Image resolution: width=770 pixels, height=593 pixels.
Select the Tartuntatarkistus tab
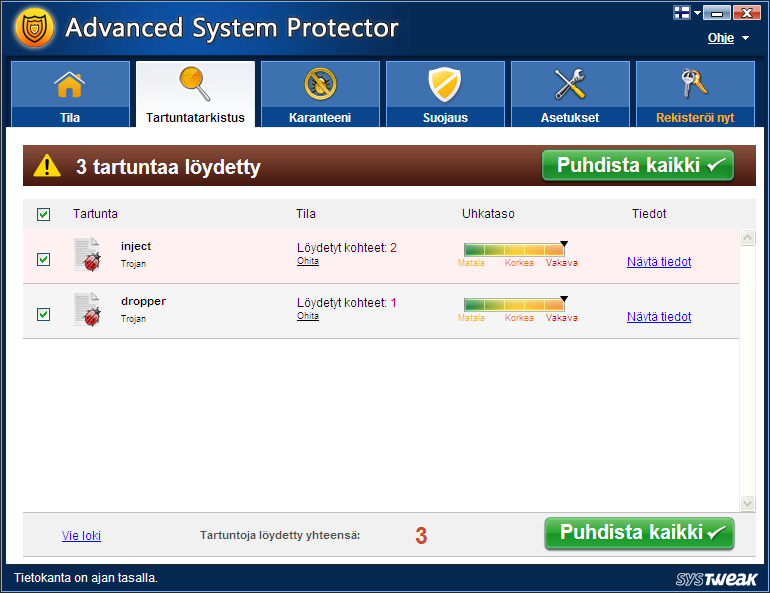(x=195, y=94)
